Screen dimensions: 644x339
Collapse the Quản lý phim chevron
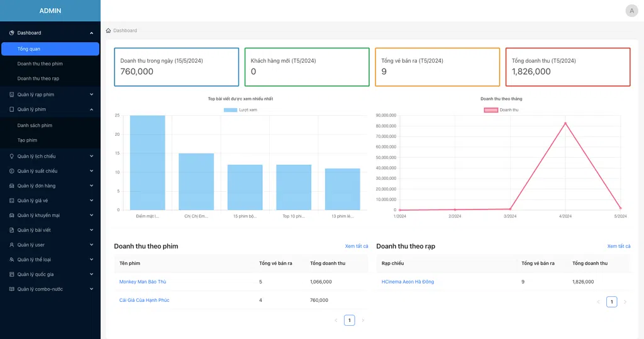point(91,109)
